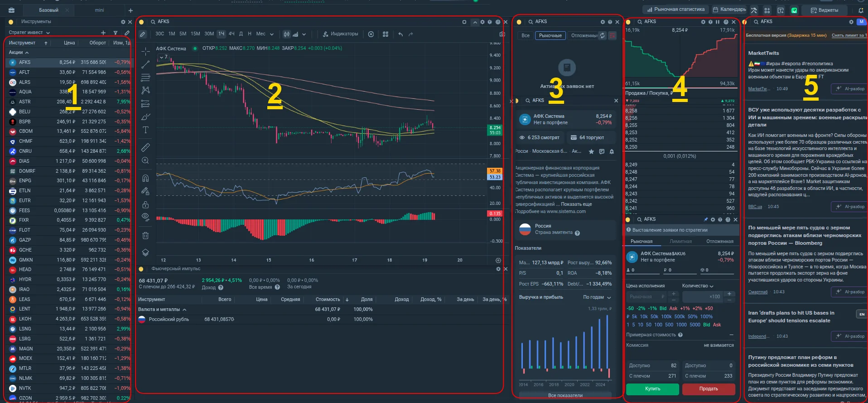This screenshot has height=403, width=868.
Task: Click the green chart app icon in top bar
Action: pos(794,10)
